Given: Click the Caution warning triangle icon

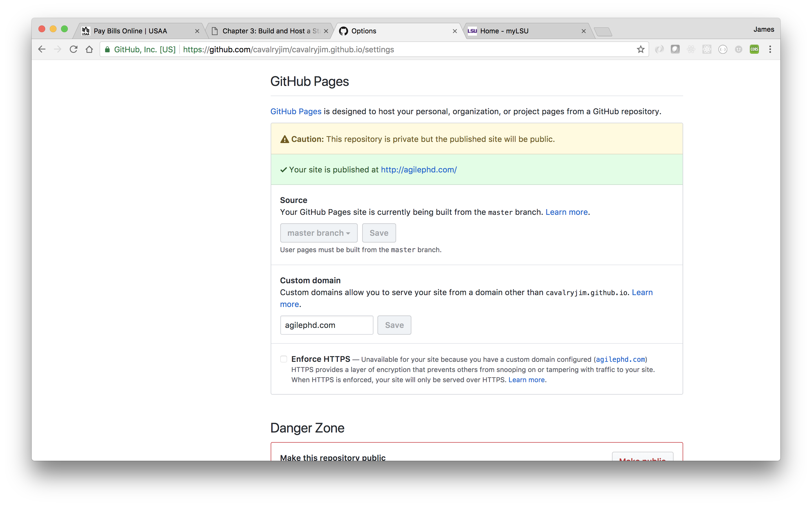Looking at the screenshot, I should 285,139.
